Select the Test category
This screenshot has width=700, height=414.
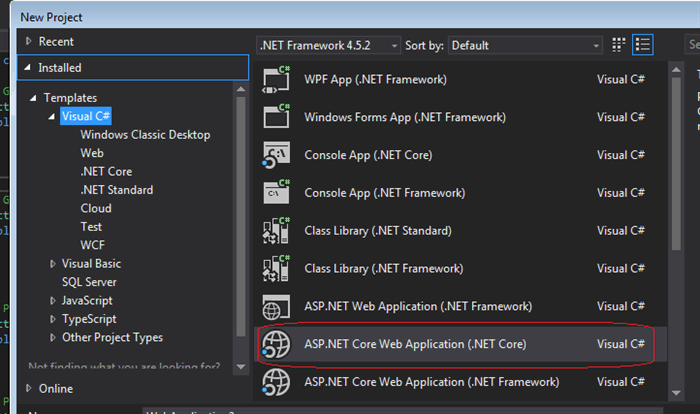tap(91, 226)
